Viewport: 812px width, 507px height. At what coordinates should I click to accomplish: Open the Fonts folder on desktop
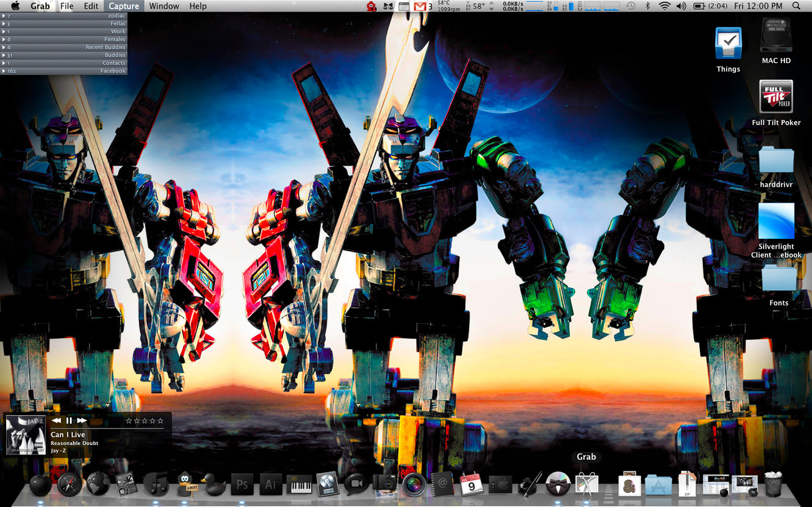779,278
